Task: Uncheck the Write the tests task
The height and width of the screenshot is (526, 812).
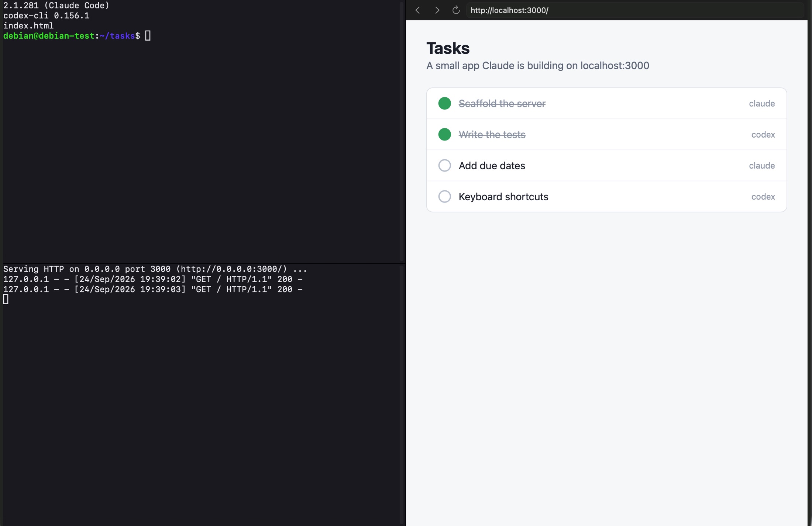Action: coord(444,134)
